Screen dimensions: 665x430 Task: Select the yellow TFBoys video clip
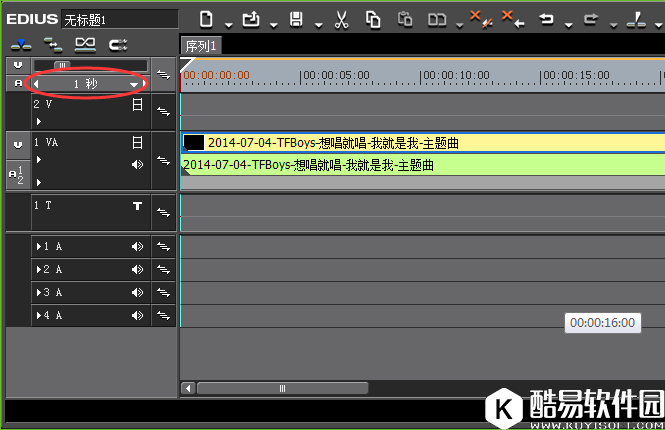(400, 143)
